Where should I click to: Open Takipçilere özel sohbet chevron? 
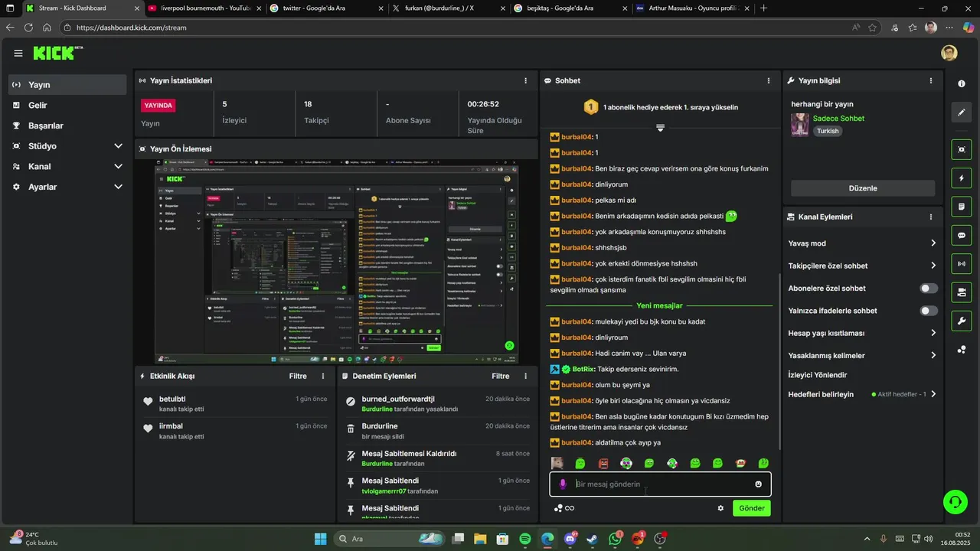pos(933,266)
